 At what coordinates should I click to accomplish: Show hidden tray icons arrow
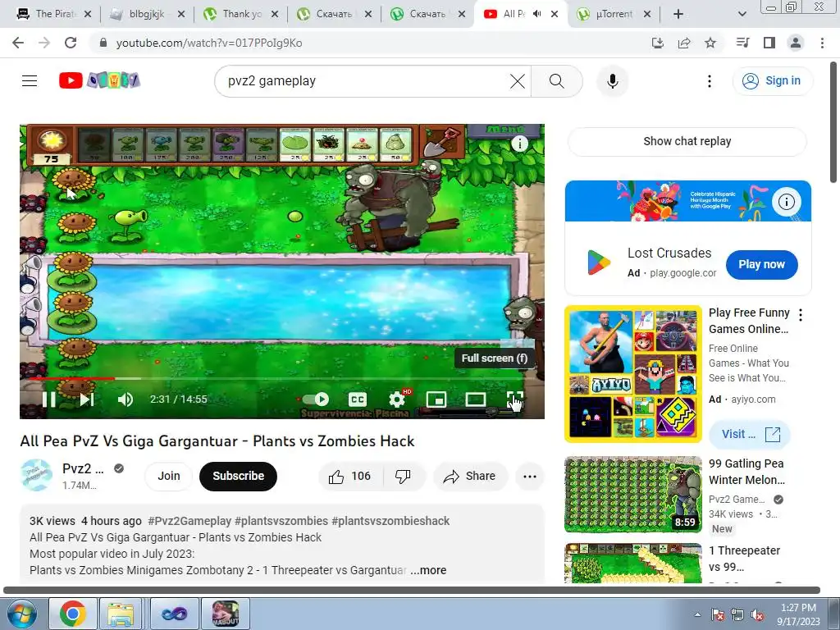(697, 614)
